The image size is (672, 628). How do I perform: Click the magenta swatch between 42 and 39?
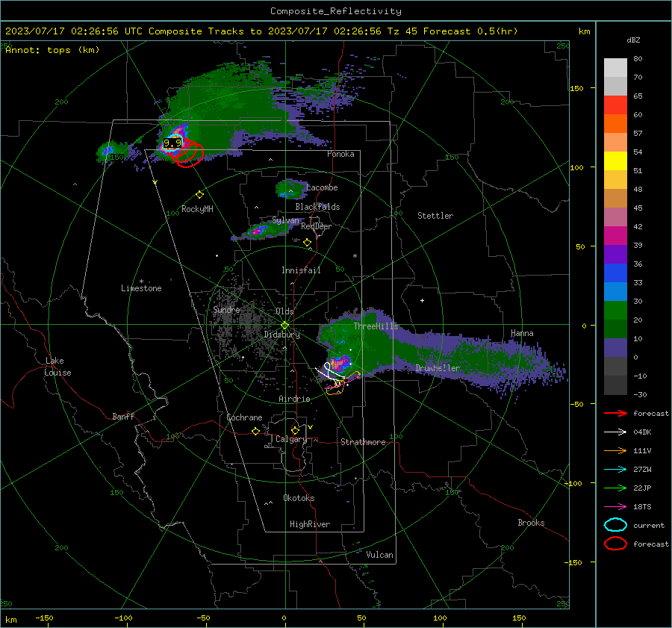pos(615,236)
